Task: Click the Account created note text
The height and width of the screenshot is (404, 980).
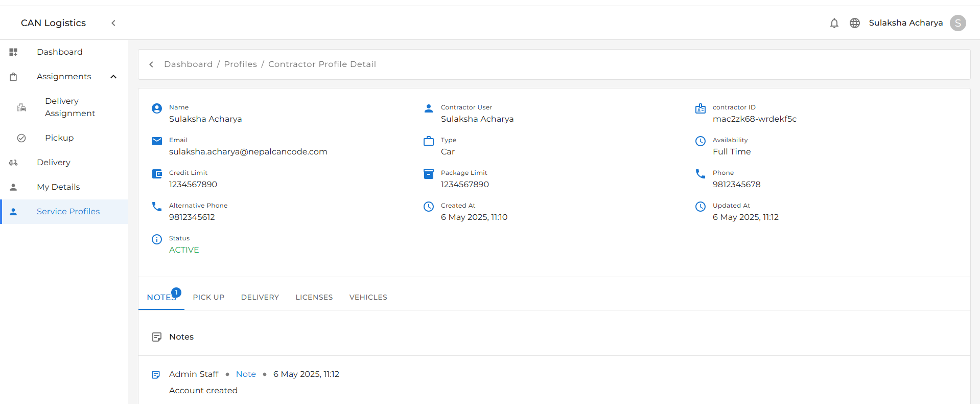Action: 203,391
